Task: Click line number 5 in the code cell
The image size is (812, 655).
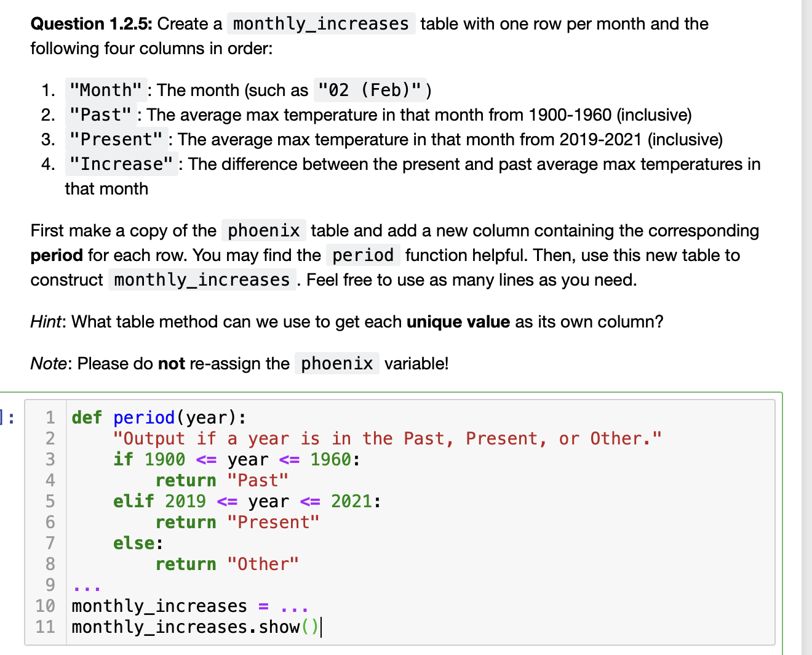Action: pyautogui.click(x=49, y=501)
